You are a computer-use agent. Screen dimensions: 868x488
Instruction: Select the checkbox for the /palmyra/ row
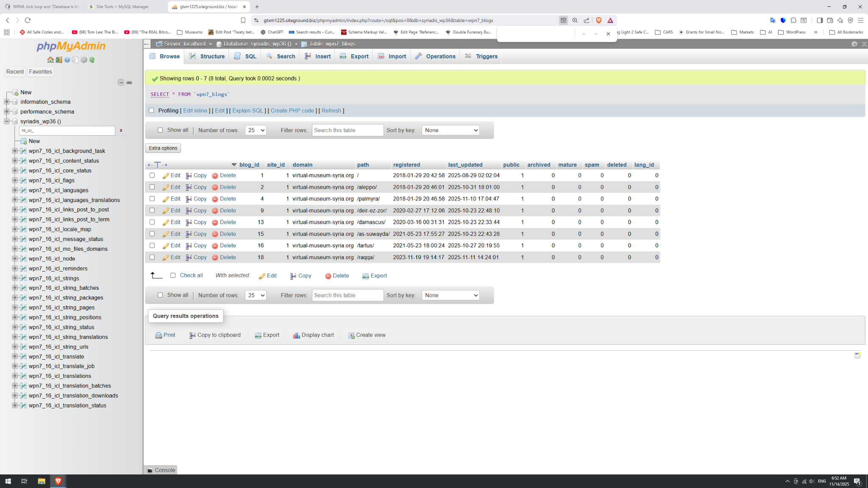tap(152, 199)
